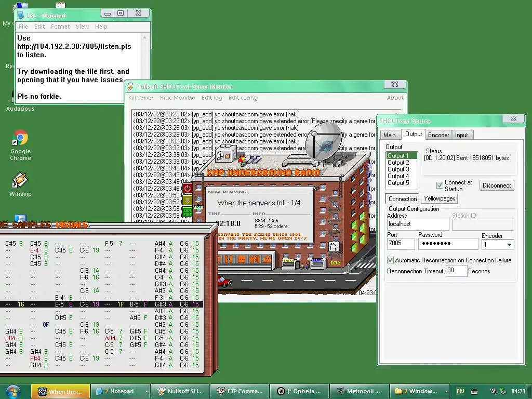
Task: Click the EN language indicator in taskbar
Action: tap(460, 391)
